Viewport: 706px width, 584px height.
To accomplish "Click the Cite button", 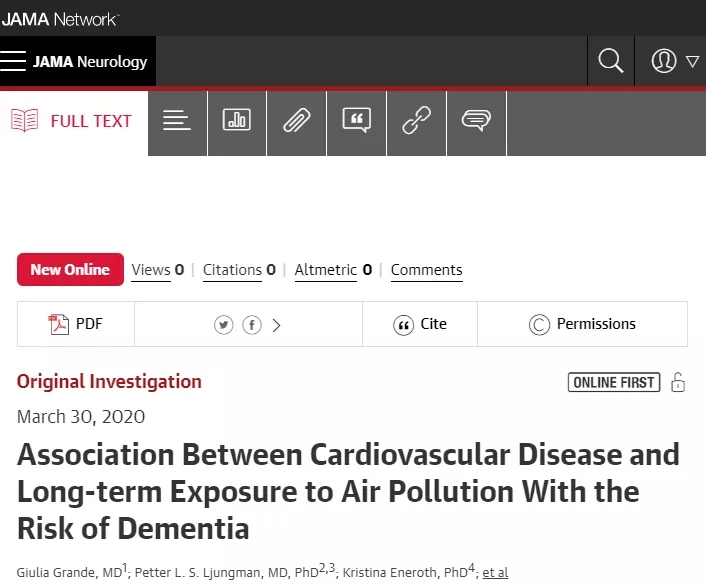I will [420, 324].
